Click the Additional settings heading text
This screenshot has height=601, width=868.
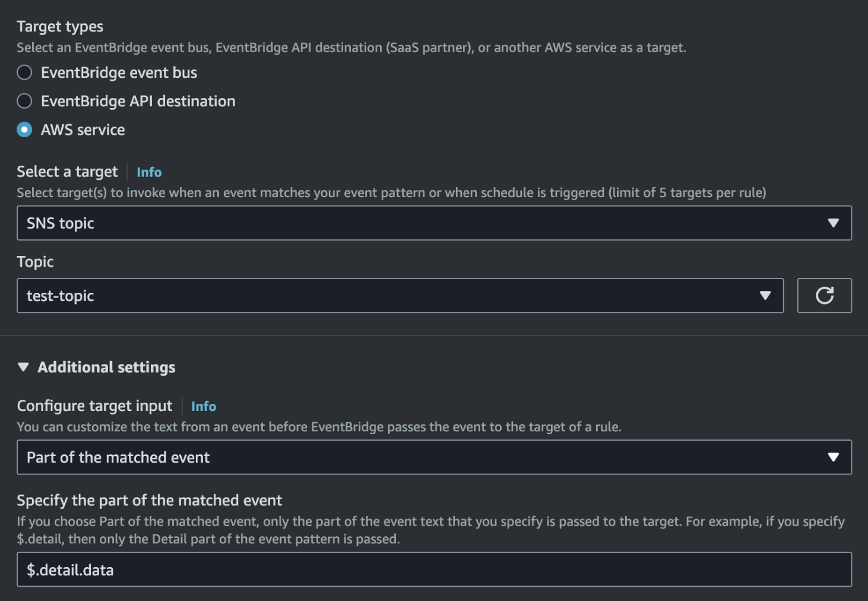pos(107,367)
